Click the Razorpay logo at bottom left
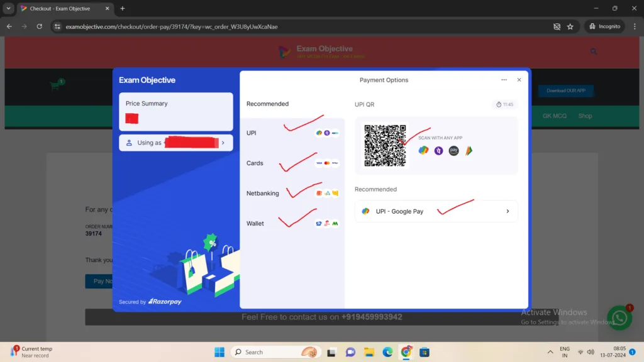 [x=165, y=302]
